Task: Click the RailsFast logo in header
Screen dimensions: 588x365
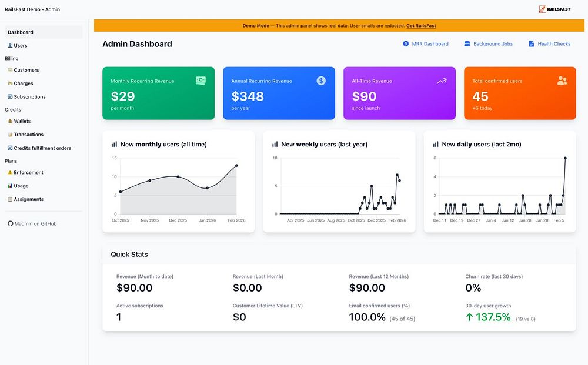Action: pyautogui.click(x=554, y=9)
